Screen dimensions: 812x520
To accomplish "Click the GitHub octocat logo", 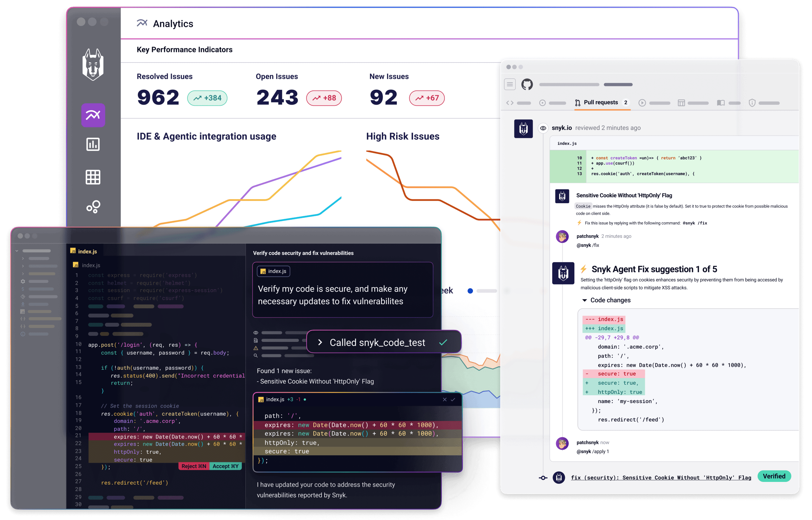I will coord(527,84).
